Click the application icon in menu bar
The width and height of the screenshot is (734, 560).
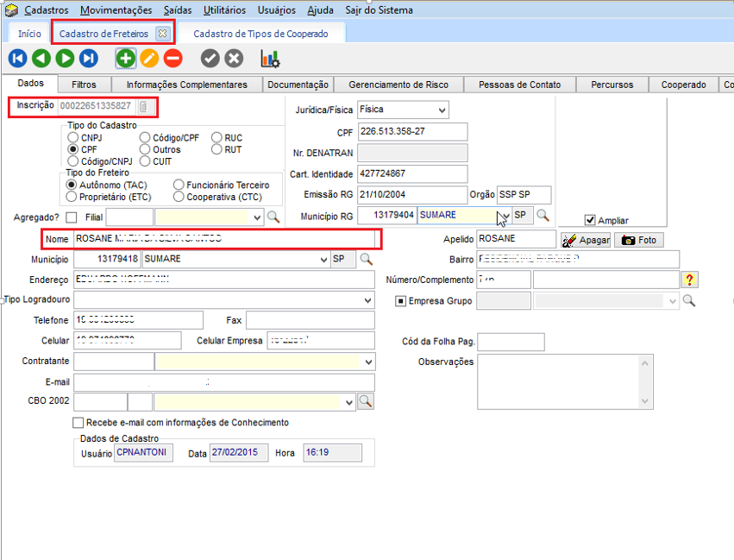(11, 9)
